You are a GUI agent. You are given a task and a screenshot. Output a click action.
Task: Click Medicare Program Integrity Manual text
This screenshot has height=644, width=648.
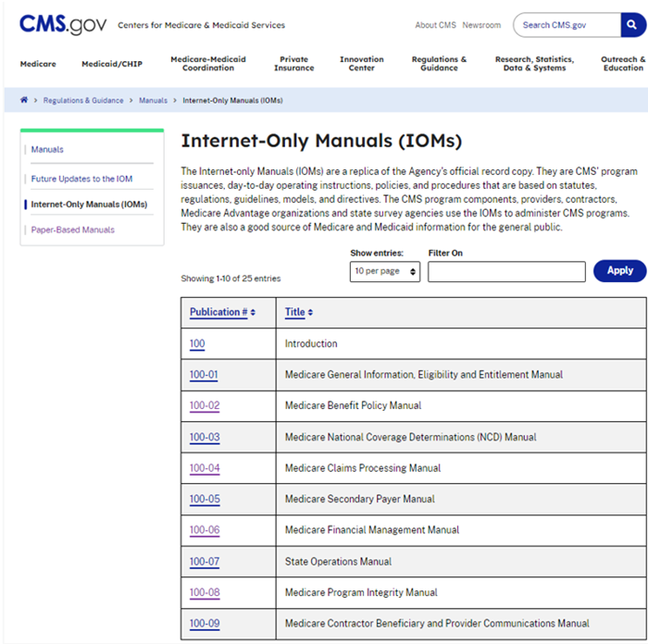point(361,593)
